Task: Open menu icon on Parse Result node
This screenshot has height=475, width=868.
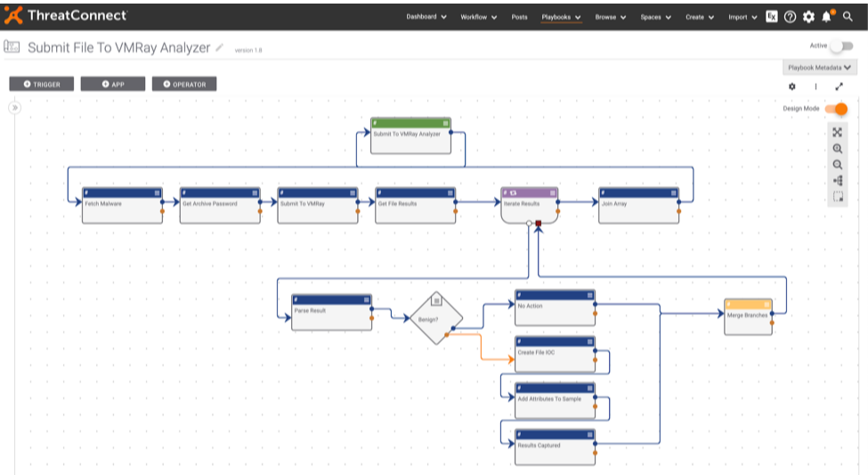Action: [x=367, y=300]
